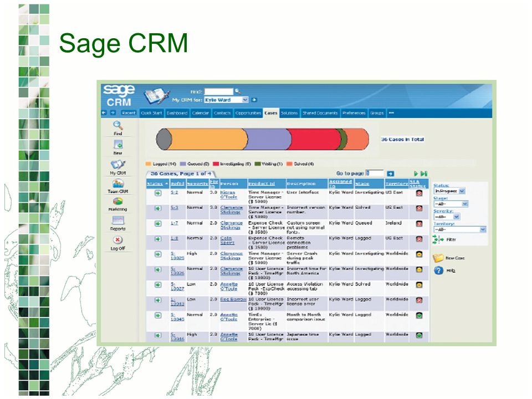
Task: Click the New icon in the left sidebar
Action: [117, 145]
